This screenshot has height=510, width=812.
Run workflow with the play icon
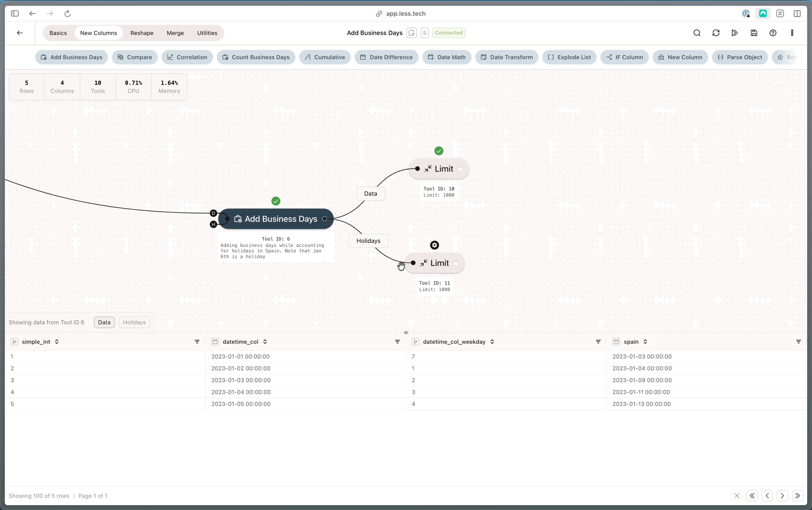[x=734, y=33]
